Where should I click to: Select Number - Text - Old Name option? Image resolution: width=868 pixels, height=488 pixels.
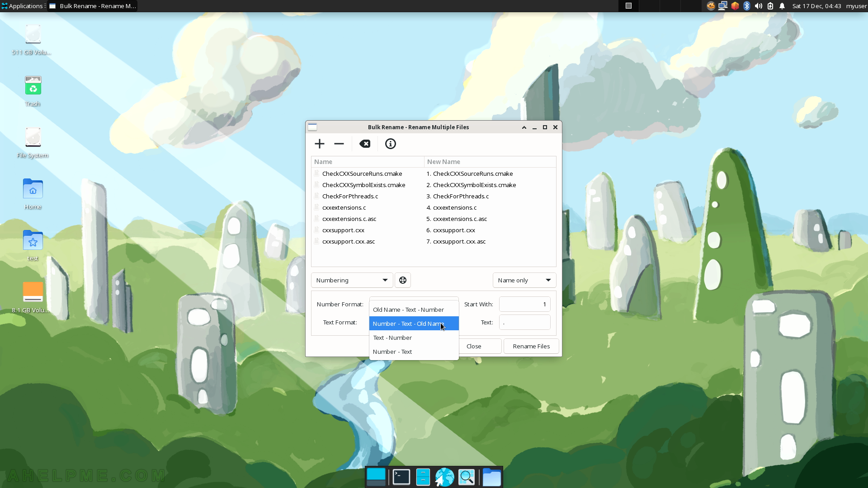pos(414,324)
